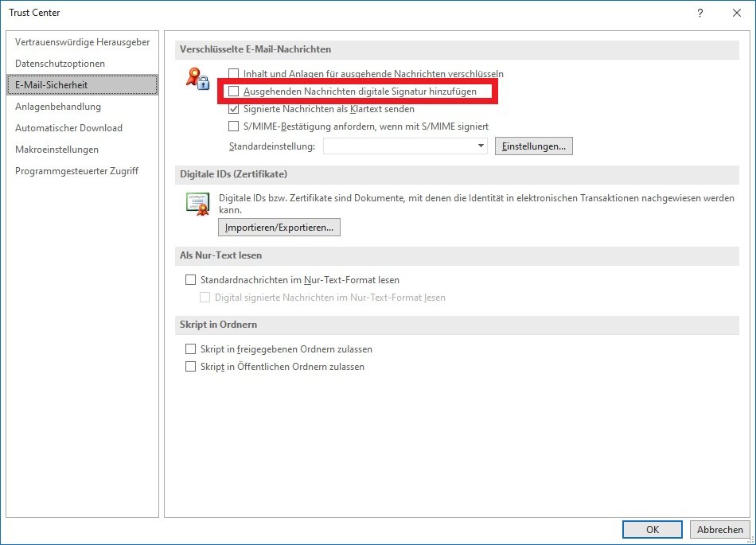Viewport: 756px width, 545px height.
Task: Allow 'Skript in Öffentlichen Ordnern zulassen'
Action: tap(190, 367)
